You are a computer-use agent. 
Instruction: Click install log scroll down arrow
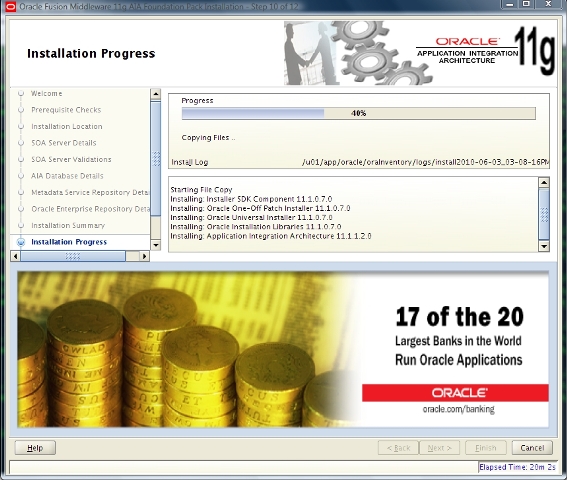pos(544,246)
